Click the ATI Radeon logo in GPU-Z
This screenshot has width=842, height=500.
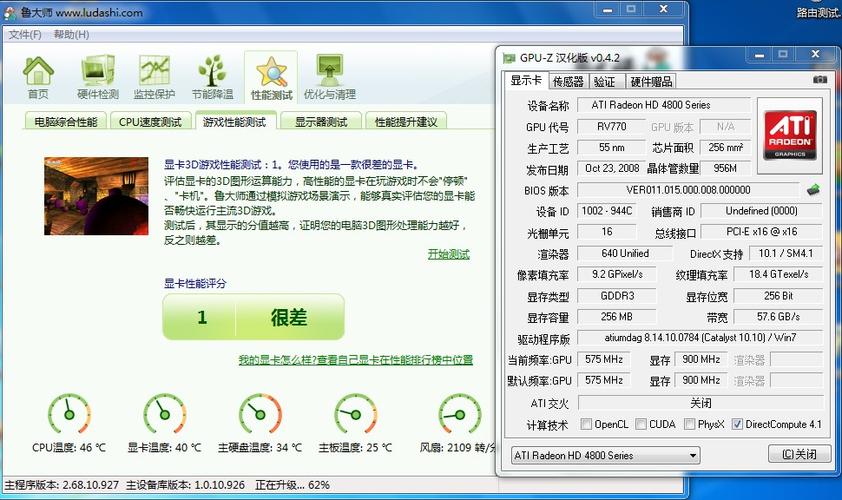pos(789,135)
